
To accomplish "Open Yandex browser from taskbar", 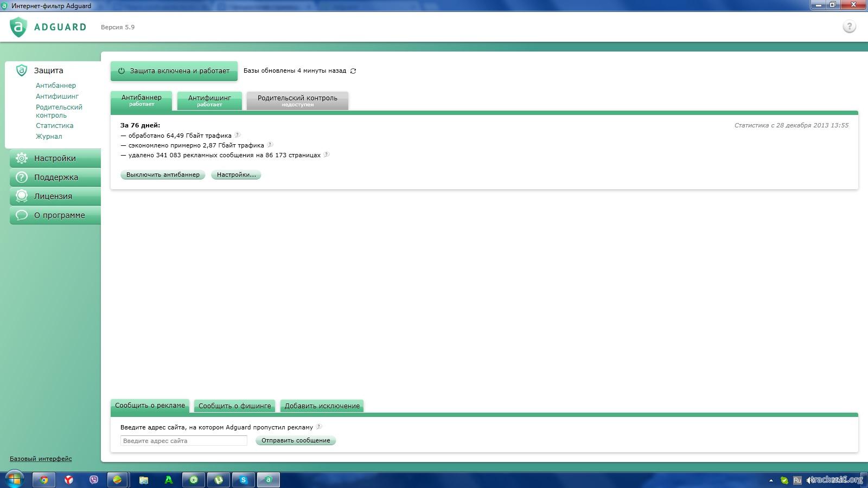I will [69, 480].
